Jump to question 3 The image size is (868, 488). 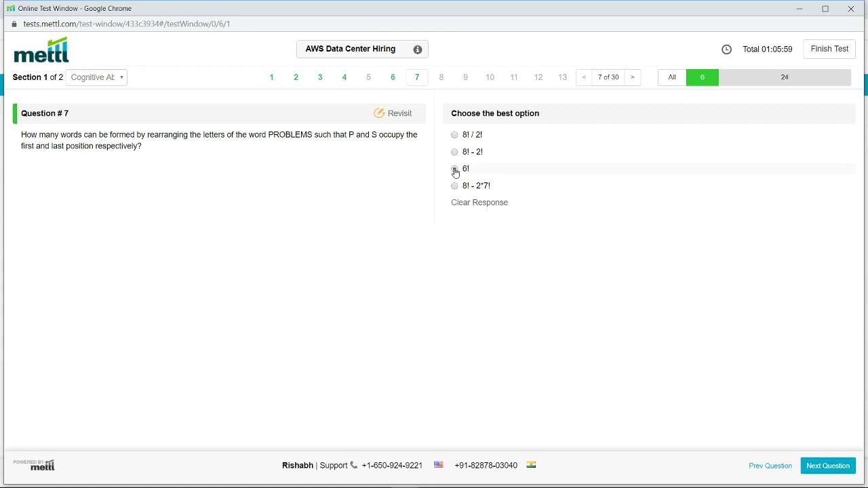click(321, 77)
